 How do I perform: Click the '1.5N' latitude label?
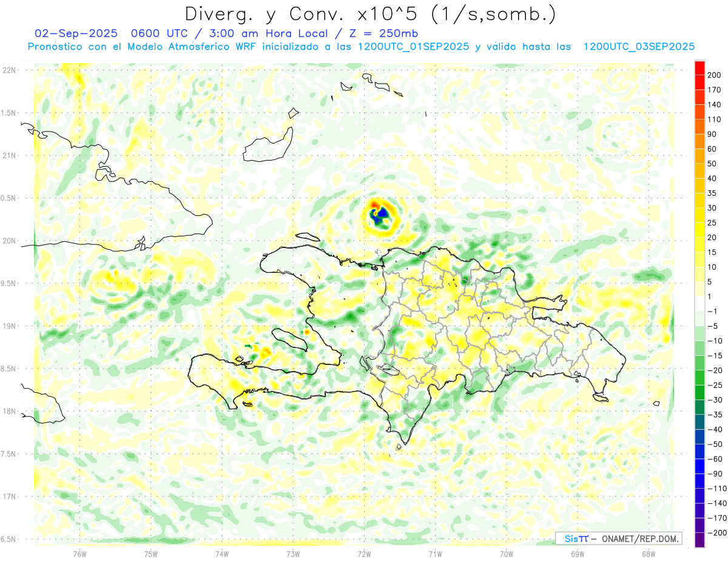(8, 113)
